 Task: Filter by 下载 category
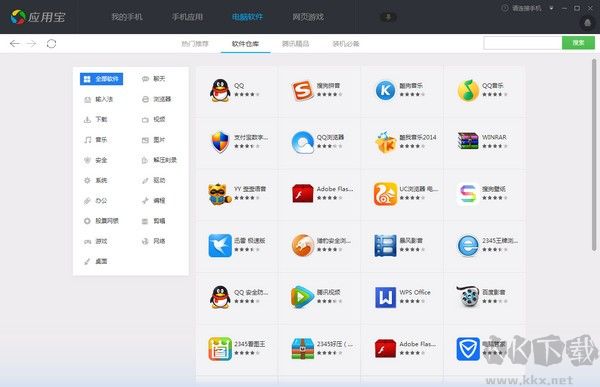pyautogui.click(x=95, y=119)
